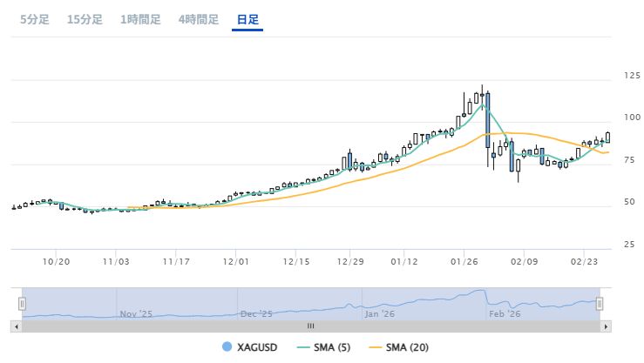Click the Feb '26 label in navigator
The image size is (644, 363).
point(505,313)
